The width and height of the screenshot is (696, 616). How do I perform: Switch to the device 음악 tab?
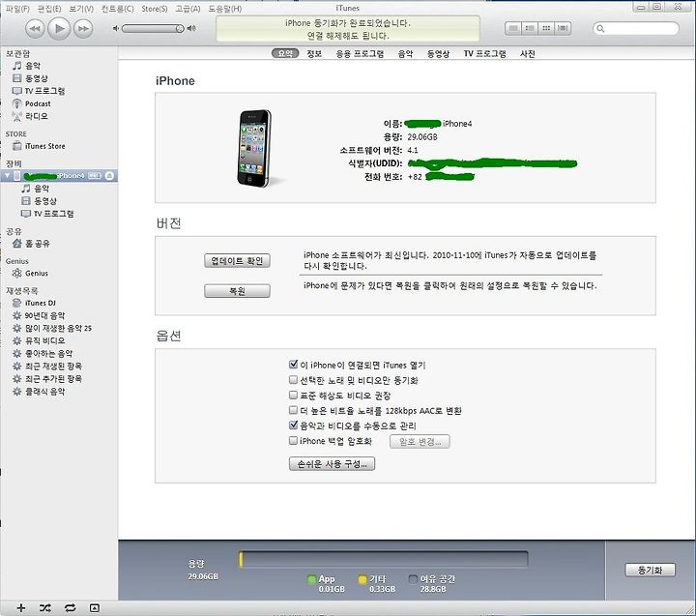click(405, 54)
